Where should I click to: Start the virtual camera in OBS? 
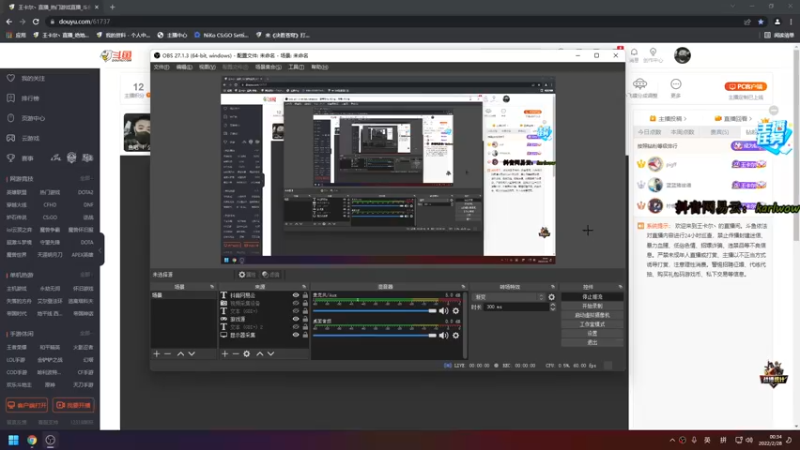592,315
